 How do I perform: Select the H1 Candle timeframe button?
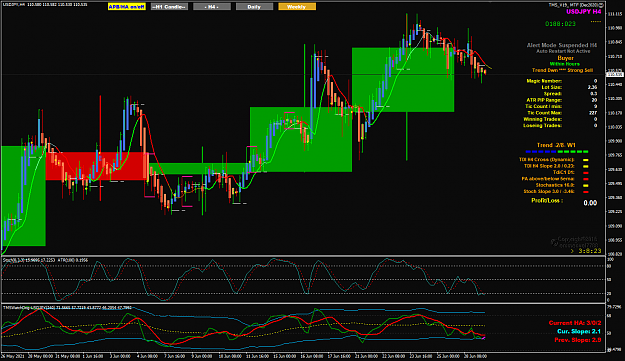coord(169,7)
